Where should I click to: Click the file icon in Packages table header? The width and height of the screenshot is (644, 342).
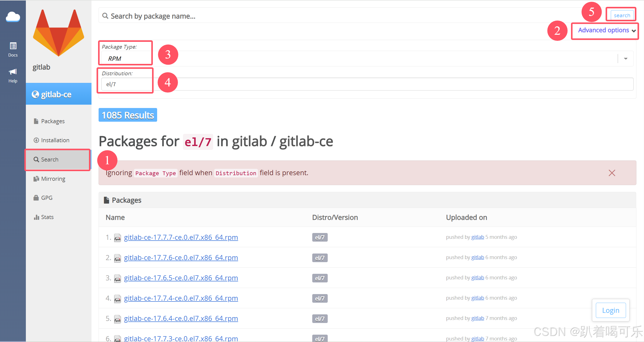tap(106, 200)
